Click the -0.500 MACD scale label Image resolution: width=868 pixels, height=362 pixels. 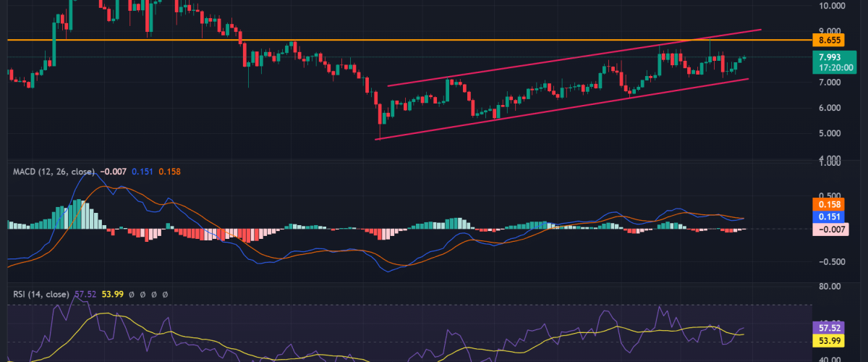pos(825,261)
